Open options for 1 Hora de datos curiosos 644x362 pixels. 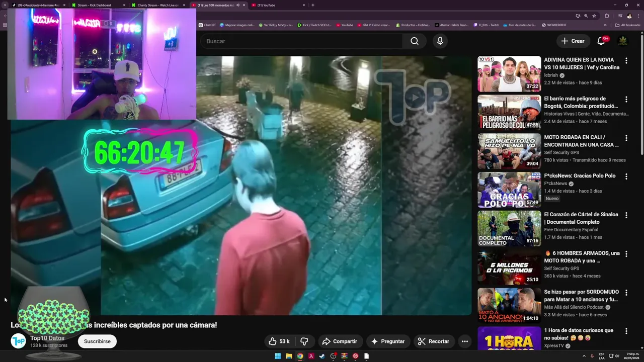(626, 331)
